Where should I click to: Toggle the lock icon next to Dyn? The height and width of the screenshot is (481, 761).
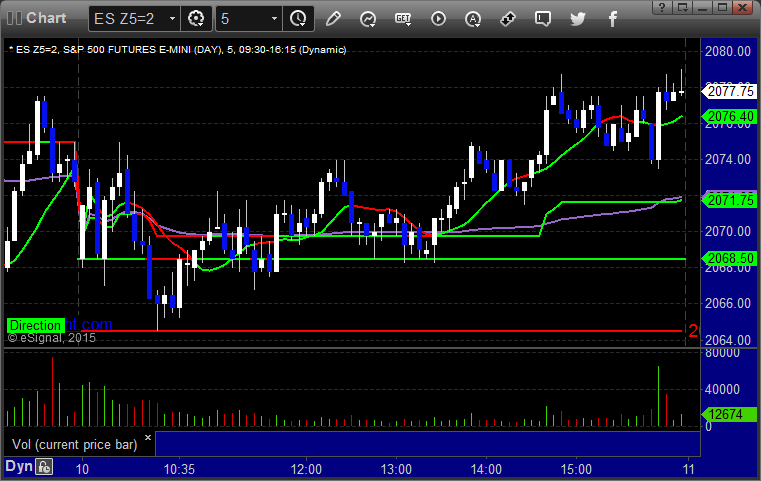tap(44, 467)
